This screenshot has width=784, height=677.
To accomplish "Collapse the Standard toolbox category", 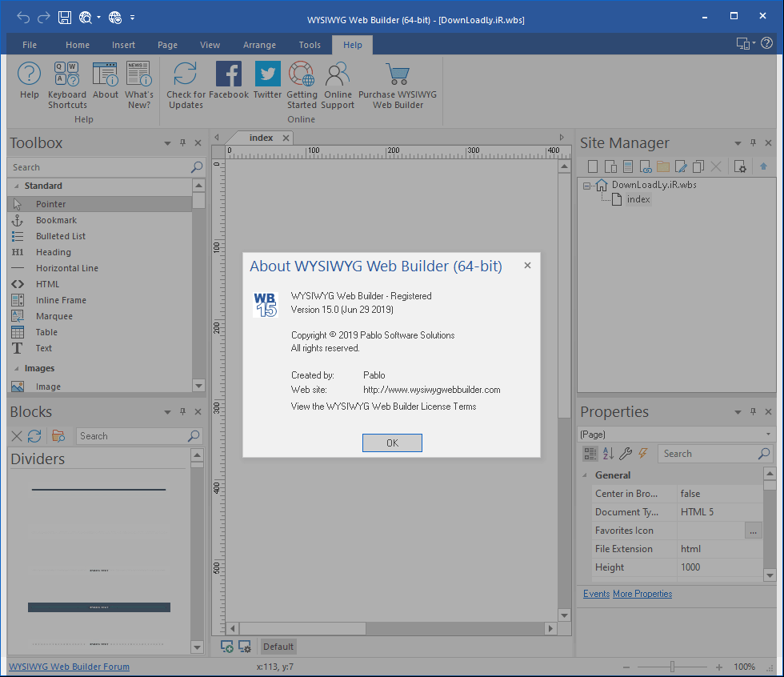I will [16, 186].
